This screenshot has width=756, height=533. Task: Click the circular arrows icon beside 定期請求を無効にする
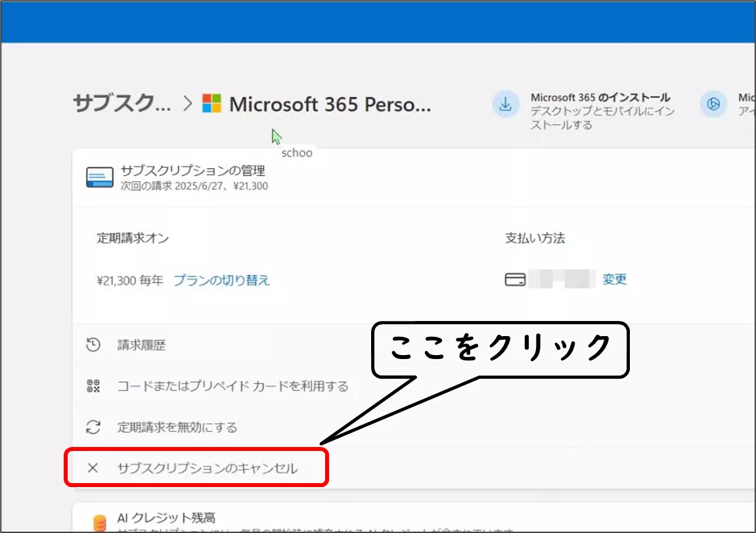point(93,427)
